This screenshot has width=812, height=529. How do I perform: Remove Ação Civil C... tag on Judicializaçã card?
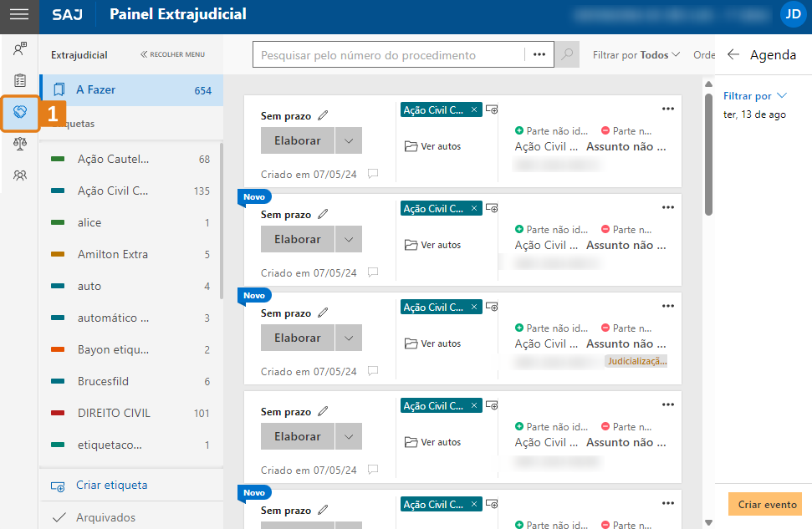tap(474, 307)
